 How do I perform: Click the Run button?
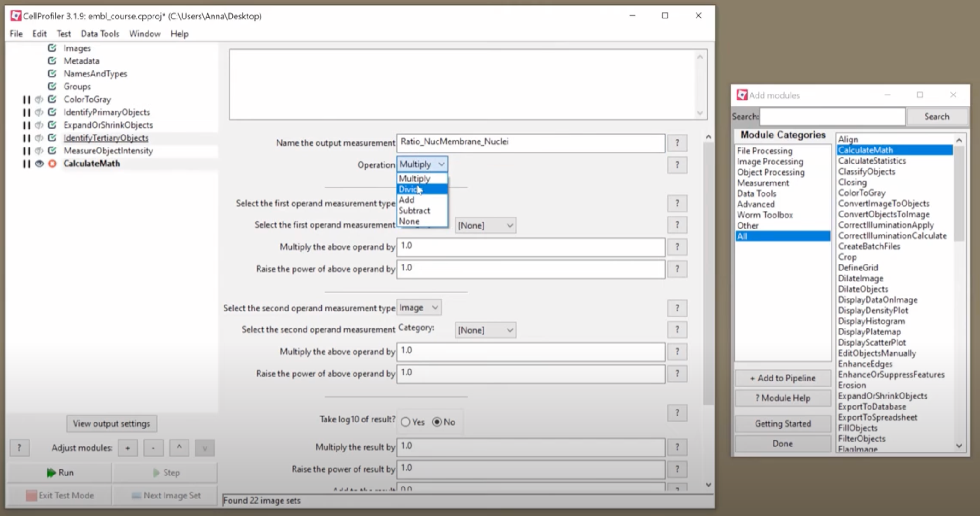pos(60,473)
